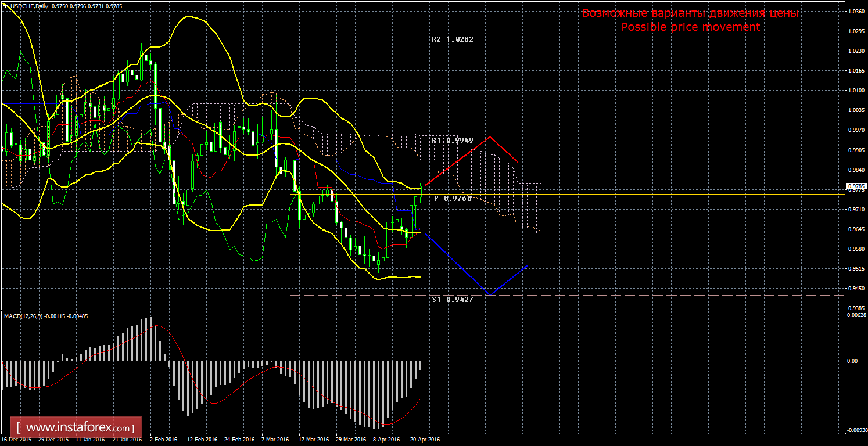Click the R2 1.0282 resistance label

pyautogui.click(x=452, y=39)
